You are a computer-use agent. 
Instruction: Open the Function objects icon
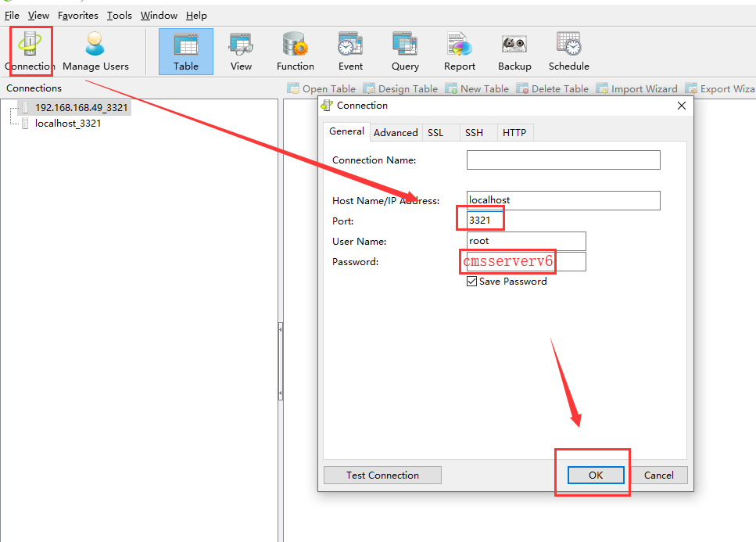[x=295, y=51]
